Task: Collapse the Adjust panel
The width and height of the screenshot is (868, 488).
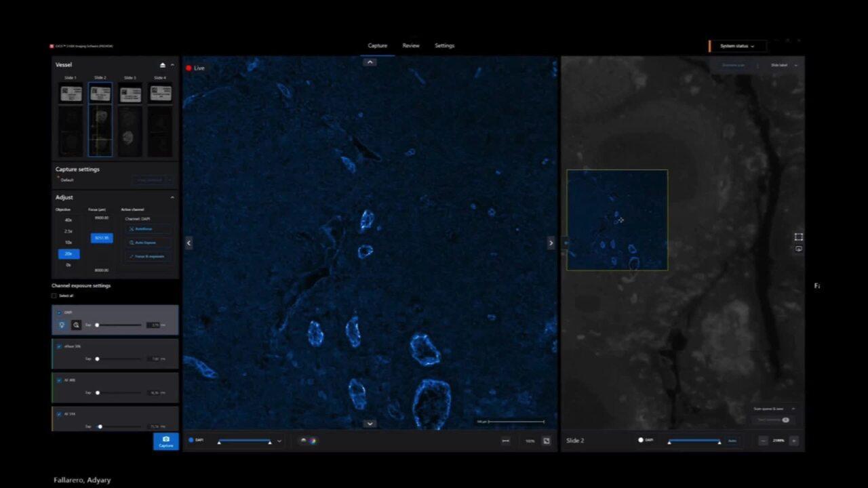Action: pos(172,197)
